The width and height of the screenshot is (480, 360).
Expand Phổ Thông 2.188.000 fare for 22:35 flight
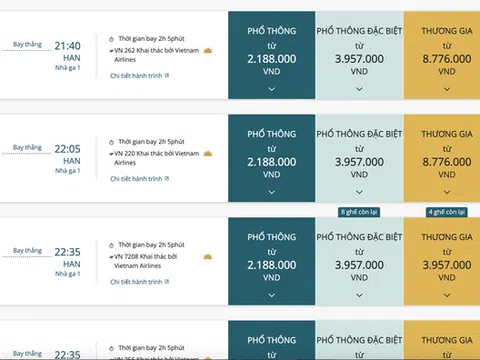272,295
